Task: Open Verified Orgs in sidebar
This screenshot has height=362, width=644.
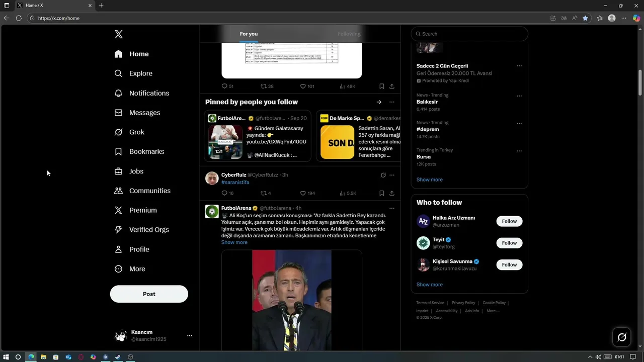Action: pyautogui.click(x=142, y=229)
